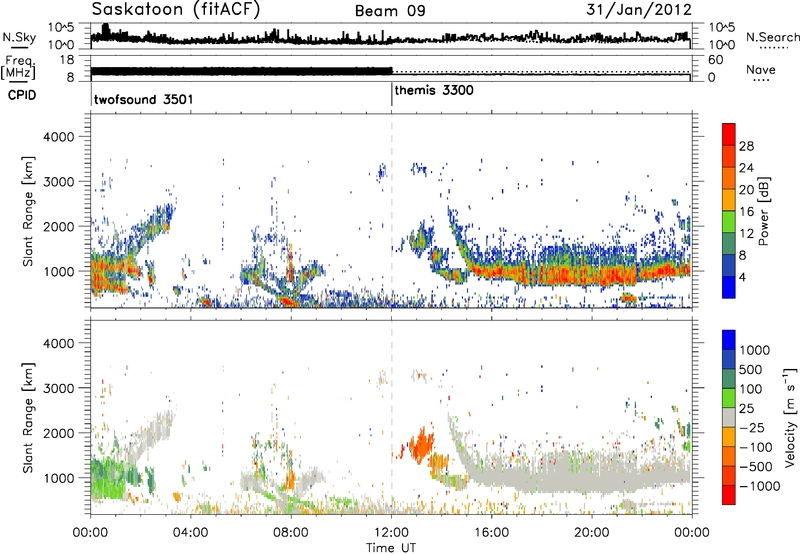The image size is (800, 554).
Task: Click the '4000' tick on the power panel
Action: click(58, 137)
